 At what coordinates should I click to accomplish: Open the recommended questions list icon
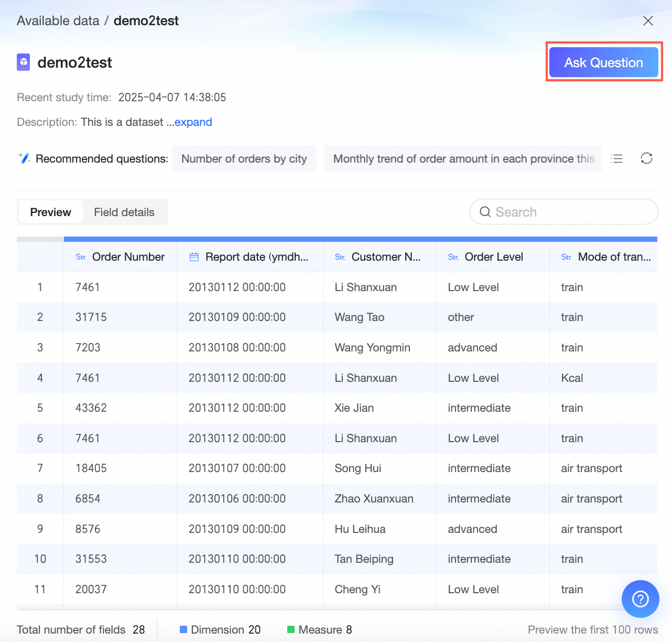(617, 158)
